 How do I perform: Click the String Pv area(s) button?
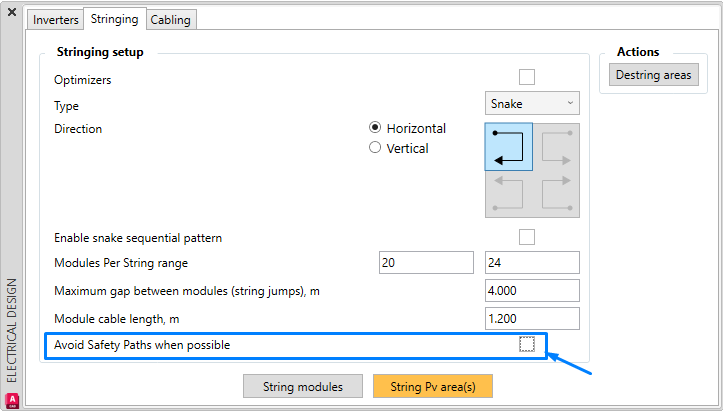(433, 386)
